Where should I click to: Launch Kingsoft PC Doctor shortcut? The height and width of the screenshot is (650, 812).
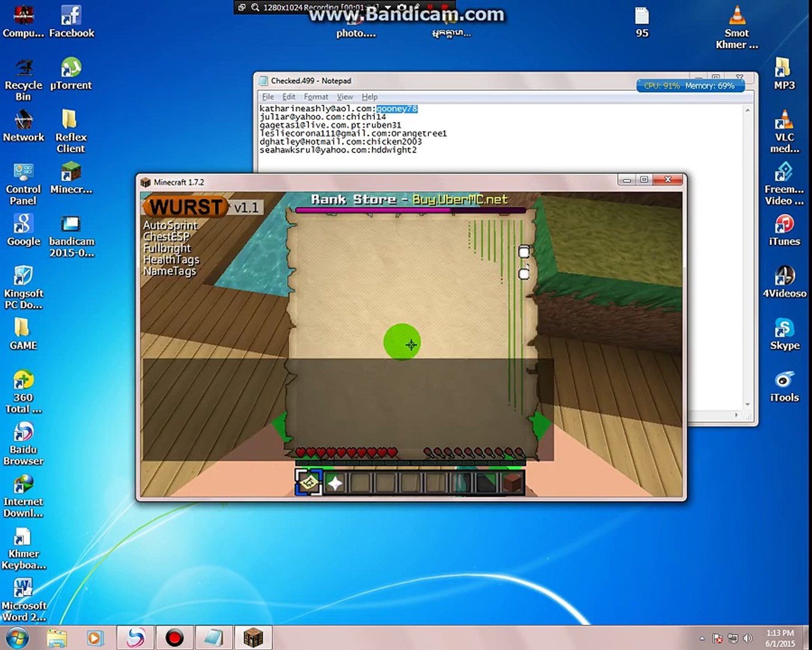23,288
